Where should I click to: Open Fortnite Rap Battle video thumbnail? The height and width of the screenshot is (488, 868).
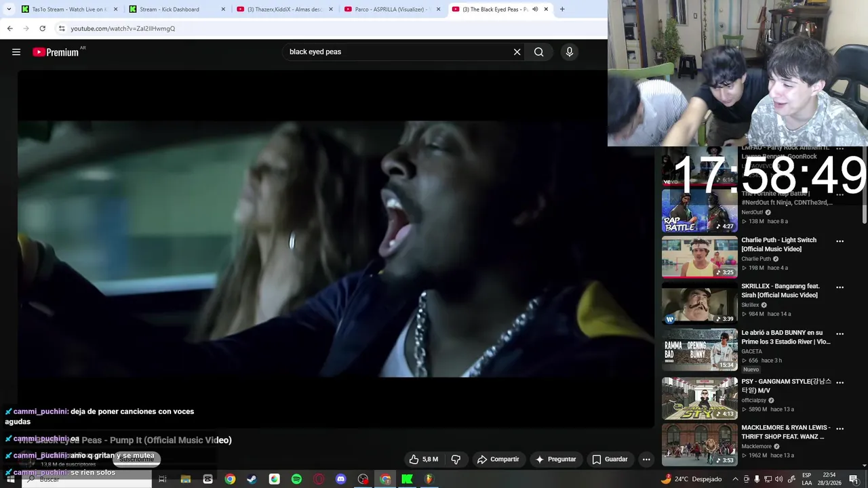coord(699,211)
